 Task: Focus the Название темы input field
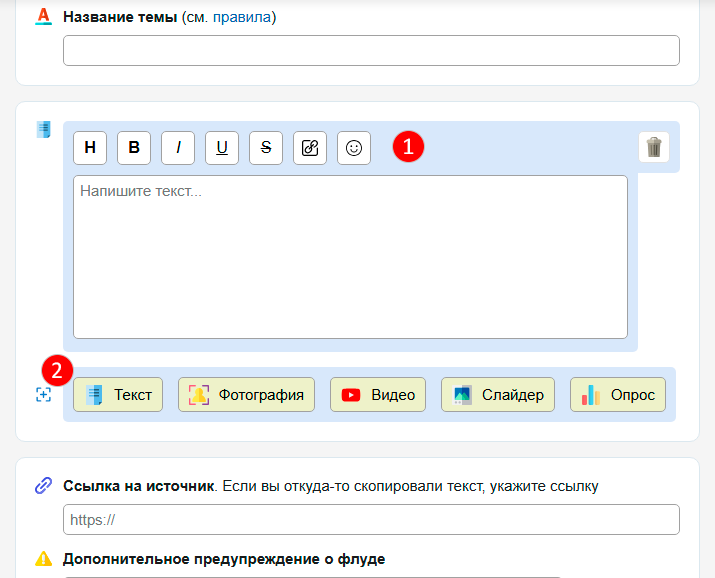click(x=371, y=51)
